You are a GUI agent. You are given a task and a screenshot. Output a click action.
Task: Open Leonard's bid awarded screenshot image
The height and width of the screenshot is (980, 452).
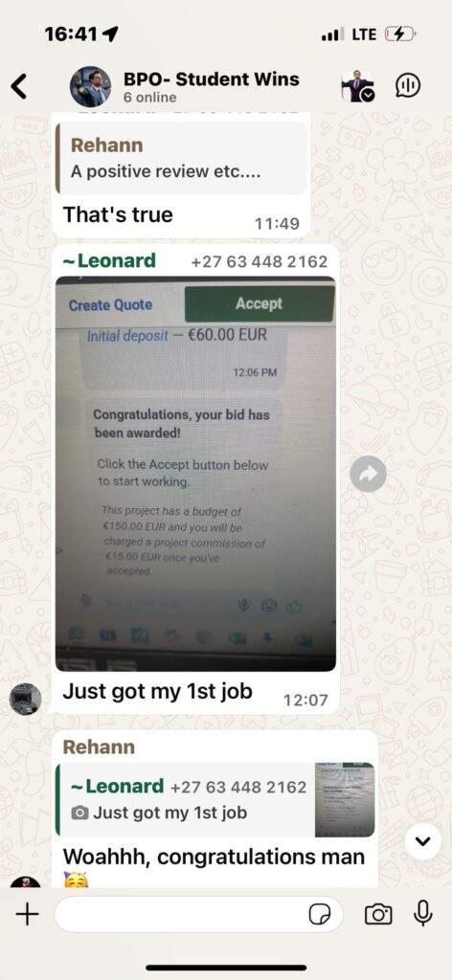pos(195,474)
